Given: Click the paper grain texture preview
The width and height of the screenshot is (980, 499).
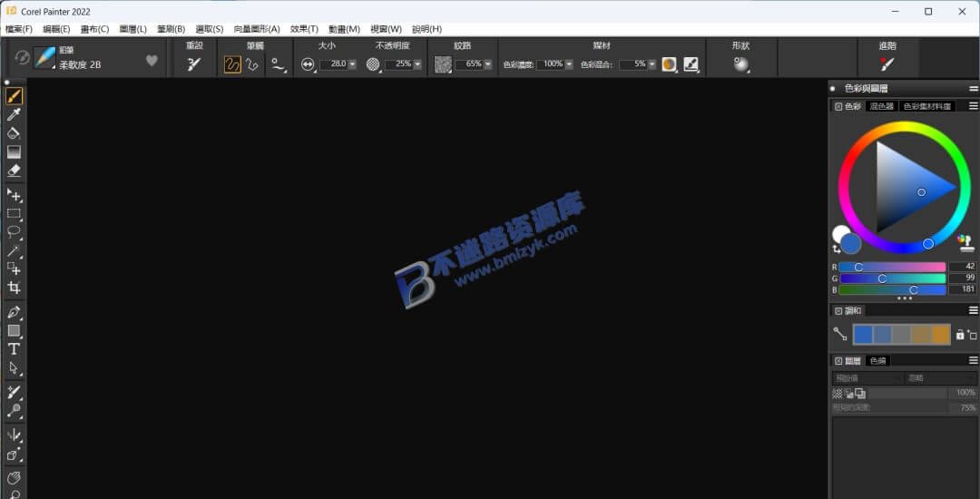Looking at the screenshot, I should [443, 64].
